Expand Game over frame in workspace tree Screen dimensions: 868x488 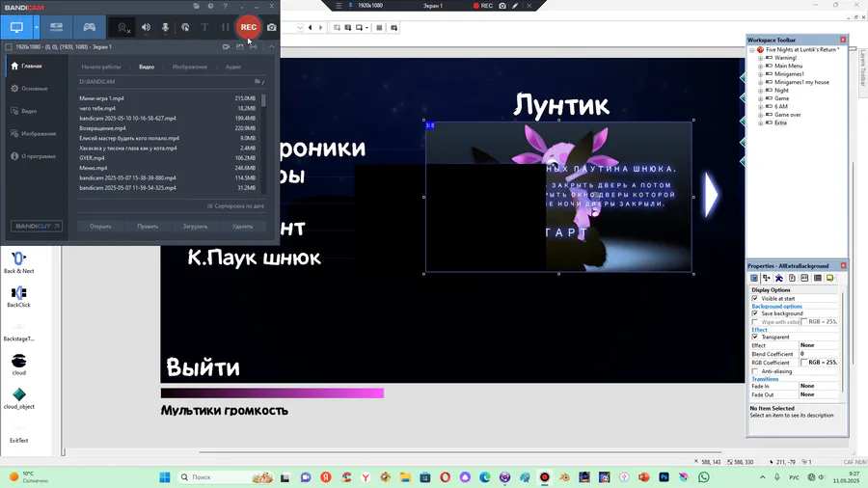pos(760,115)
